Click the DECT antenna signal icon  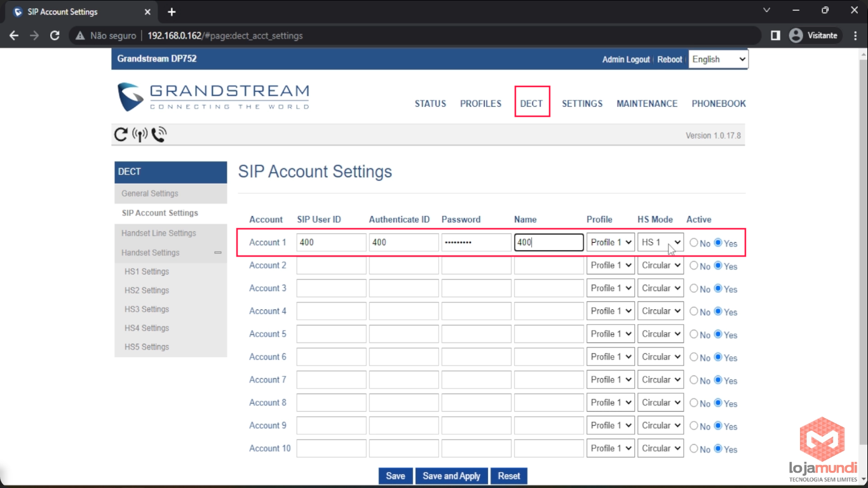click(x=140, y=134)
